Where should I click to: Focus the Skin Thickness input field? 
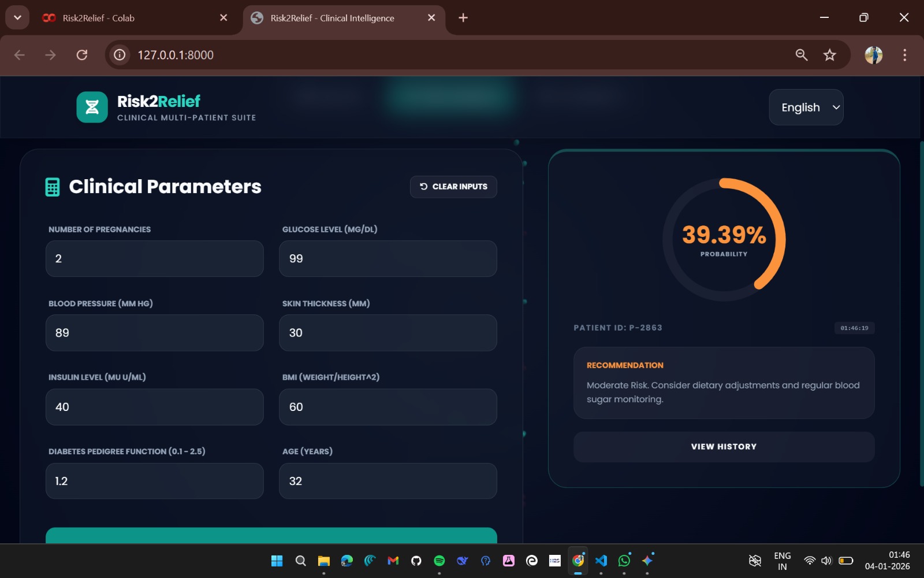tap(388, 333)
